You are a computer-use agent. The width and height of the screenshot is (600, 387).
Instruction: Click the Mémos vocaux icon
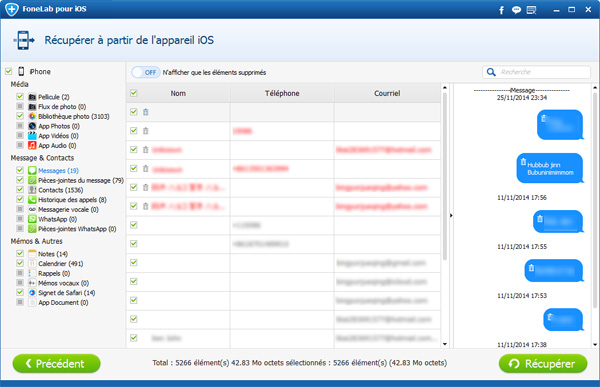point(32,283)
